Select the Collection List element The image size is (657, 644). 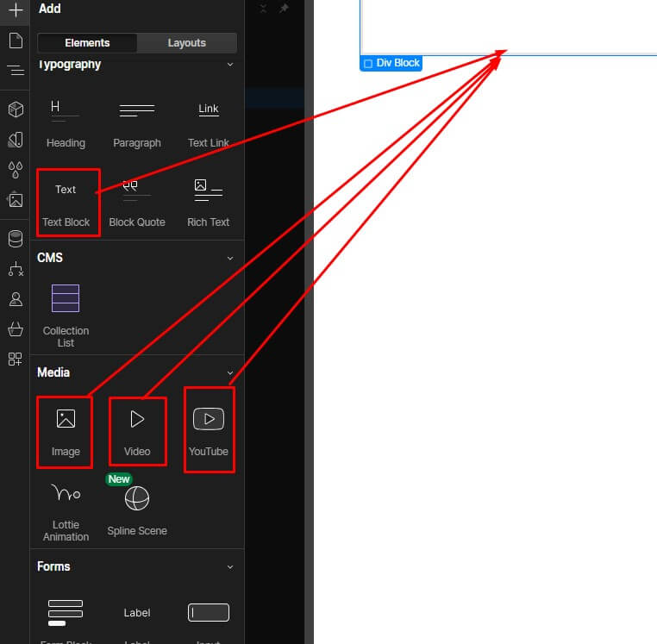click(66, 316)
